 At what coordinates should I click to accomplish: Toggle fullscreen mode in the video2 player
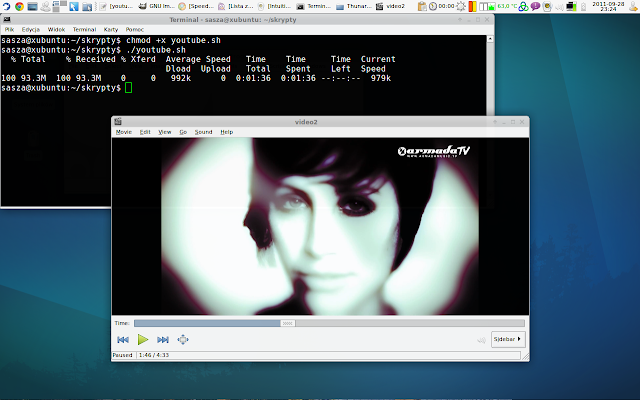pyautogui.click(x=183, y=340)
